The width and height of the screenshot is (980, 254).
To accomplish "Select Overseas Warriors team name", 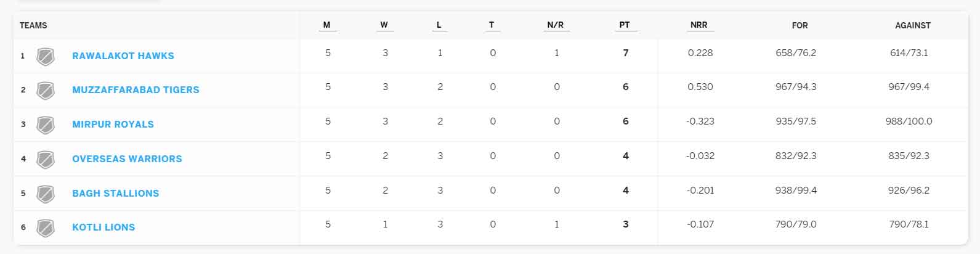I will [127, 159].
